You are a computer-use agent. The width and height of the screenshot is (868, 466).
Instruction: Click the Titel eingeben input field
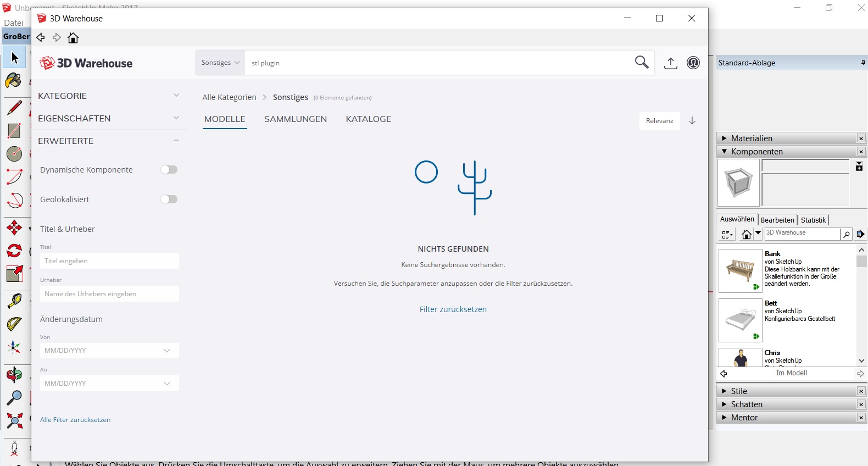coord(109,261)
